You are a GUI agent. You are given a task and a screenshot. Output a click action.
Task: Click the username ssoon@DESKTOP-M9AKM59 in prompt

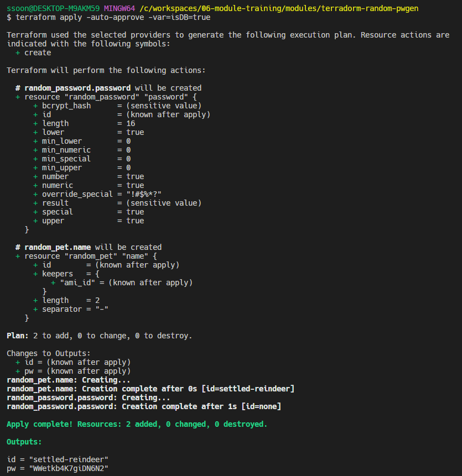point(53,8)
